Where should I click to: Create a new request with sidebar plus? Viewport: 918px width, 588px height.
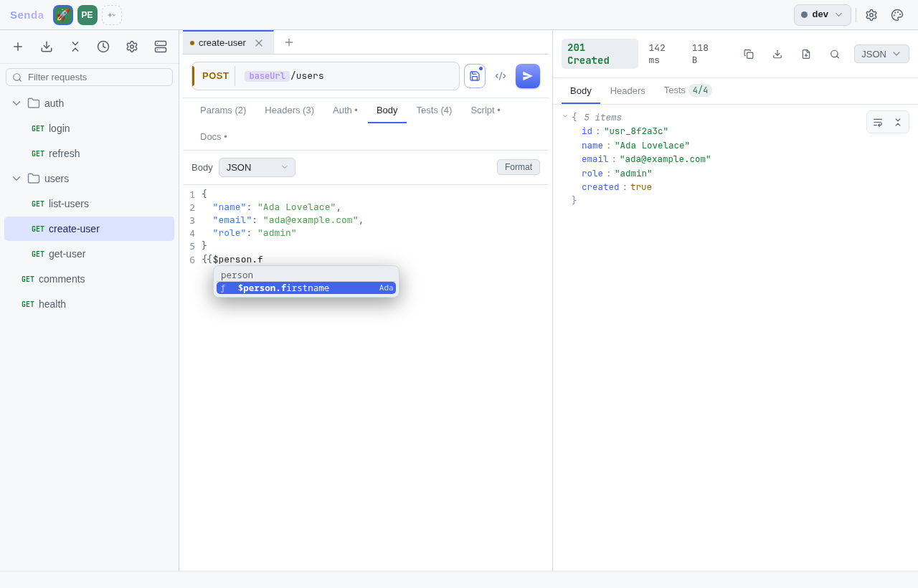click(x=18, y=47)
